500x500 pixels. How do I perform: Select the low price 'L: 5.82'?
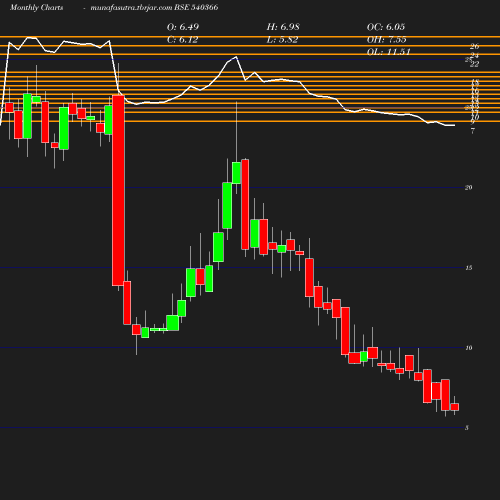tap(282, 40)
